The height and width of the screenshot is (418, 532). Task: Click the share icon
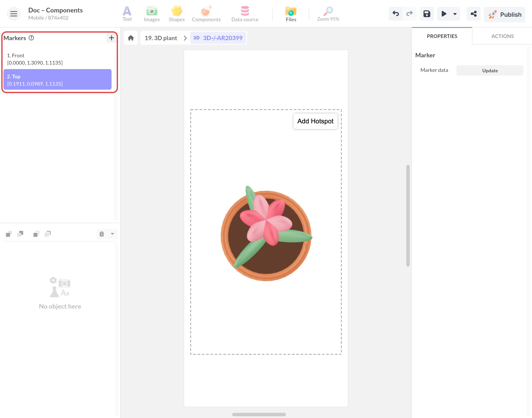click(x=473, y=14)
